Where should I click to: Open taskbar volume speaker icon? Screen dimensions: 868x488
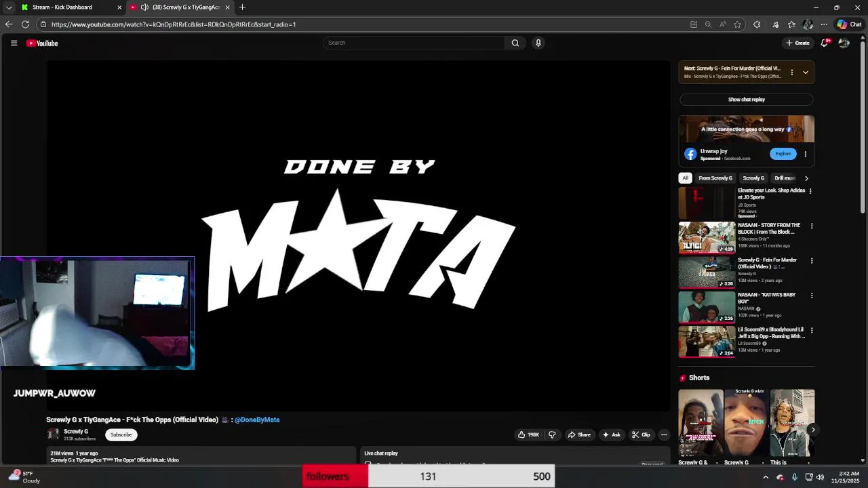821,477
